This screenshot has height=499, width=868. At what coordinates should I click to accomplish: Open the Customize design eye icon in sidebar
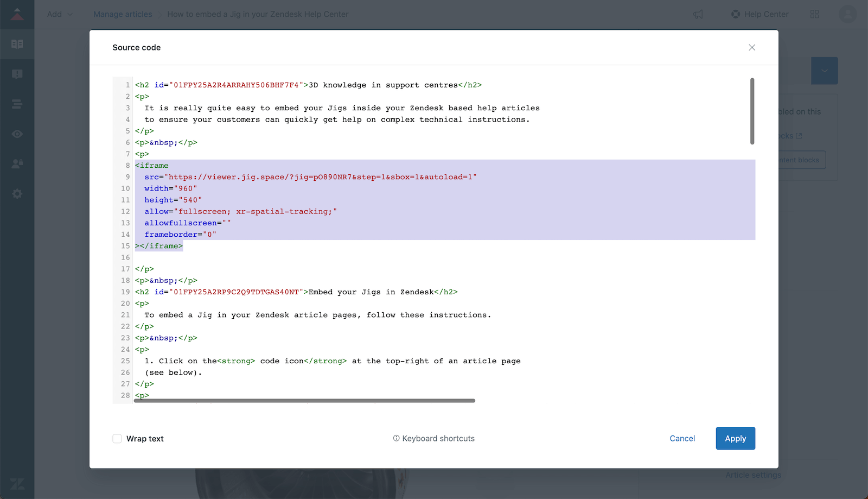tap(17, 134)
